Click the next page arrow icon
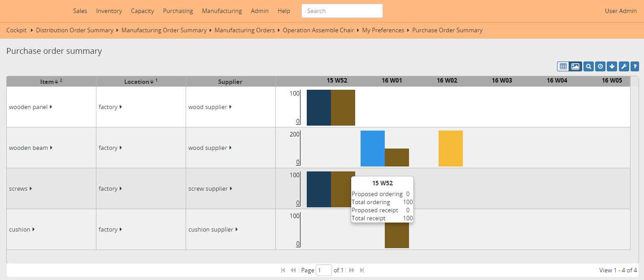This screenshot has height=280, width=644. click(352, 270)
